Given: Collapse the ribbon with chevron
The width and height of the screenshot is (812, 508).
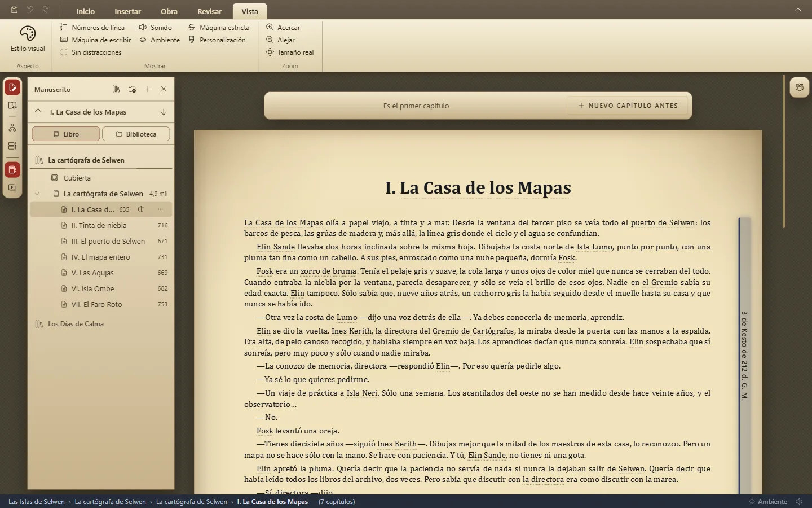Looking at the screenshot, I should pyautogui.click(x=798, y=10).
